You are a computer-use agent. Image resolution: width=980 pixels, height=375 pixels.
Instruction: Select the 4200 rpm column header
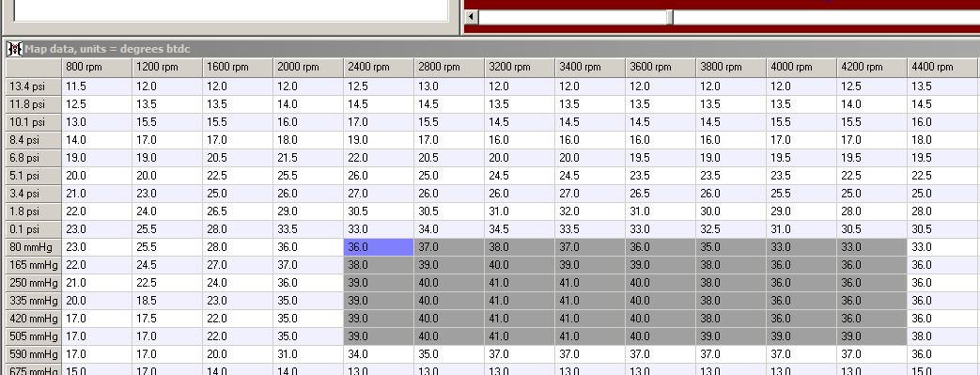point(872,68)
